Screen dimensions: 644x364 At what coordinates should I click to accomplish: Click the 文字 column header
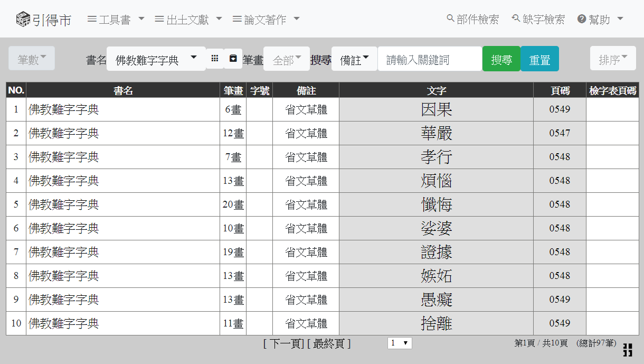click(437, 90)
